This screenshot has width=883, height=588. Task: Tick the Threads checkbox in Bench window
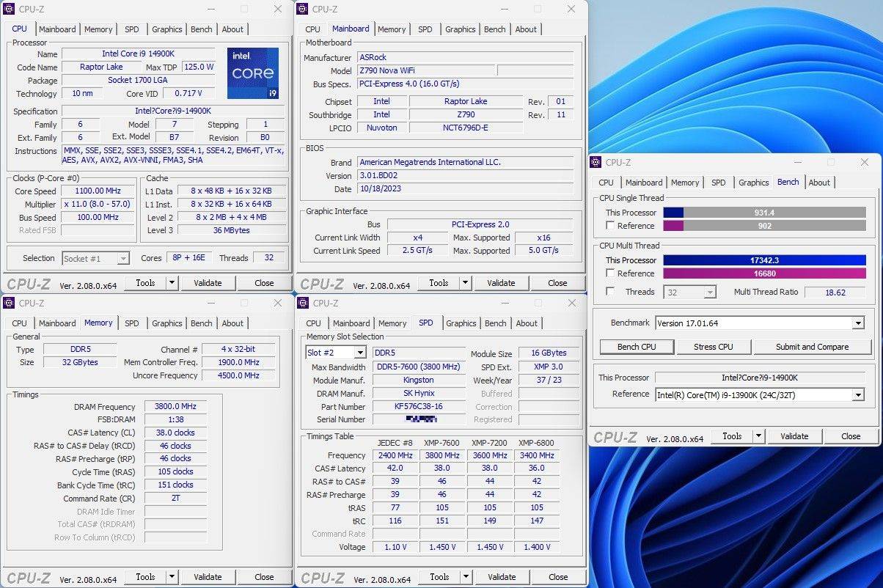610,292
